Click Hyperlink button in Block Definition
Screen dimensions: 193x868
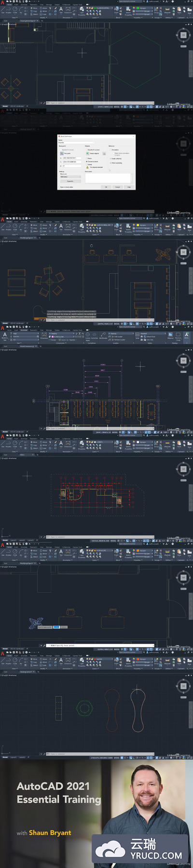[70, 181]
